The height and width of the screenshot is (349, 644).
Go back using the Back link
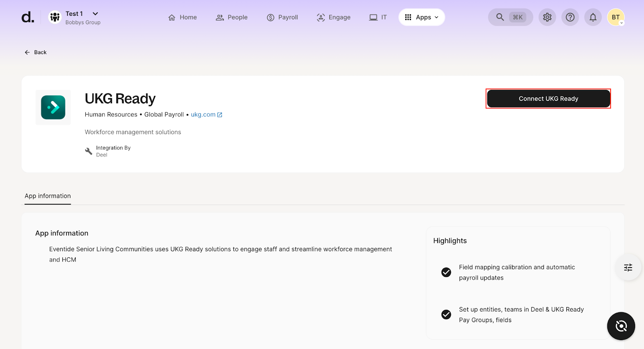point(35,52)
